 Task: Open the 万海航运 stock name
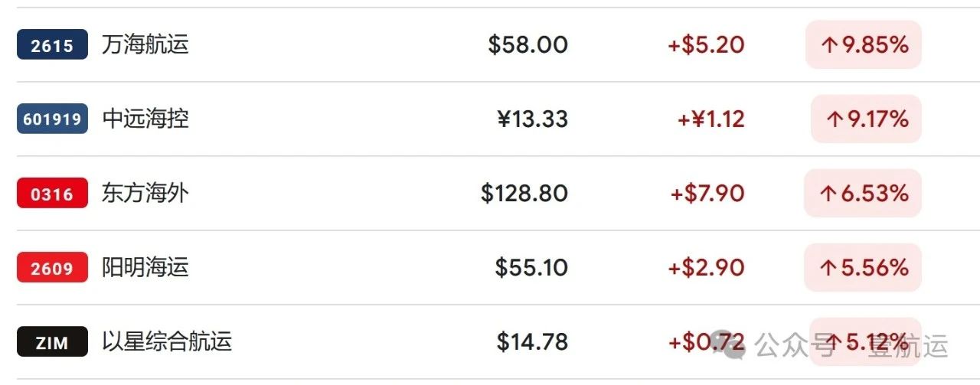[x=145, y=44]
